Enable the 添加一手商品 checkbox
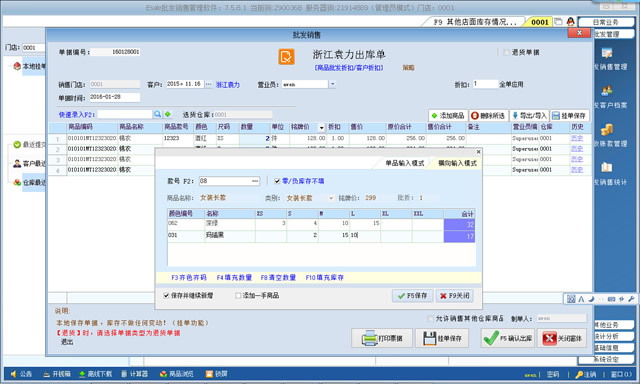This screenshot has width=640, height=384. tap(238, 295)
